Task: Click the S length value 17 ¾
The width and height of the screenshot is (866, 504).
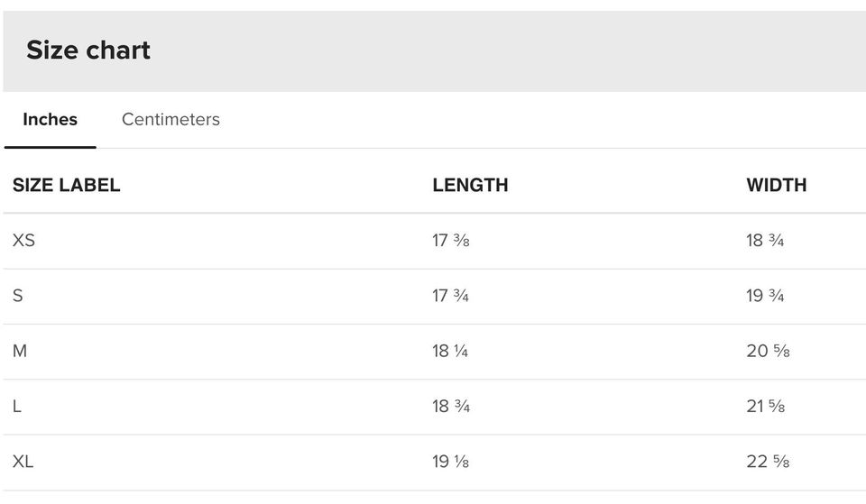Action: [x=450, y=296]
